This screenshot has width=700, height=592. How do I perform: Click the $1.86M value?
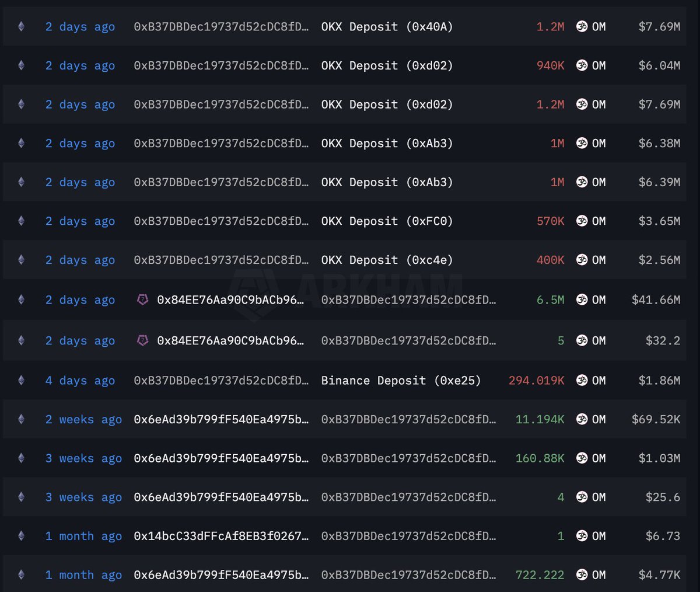[x=659, y=380]
